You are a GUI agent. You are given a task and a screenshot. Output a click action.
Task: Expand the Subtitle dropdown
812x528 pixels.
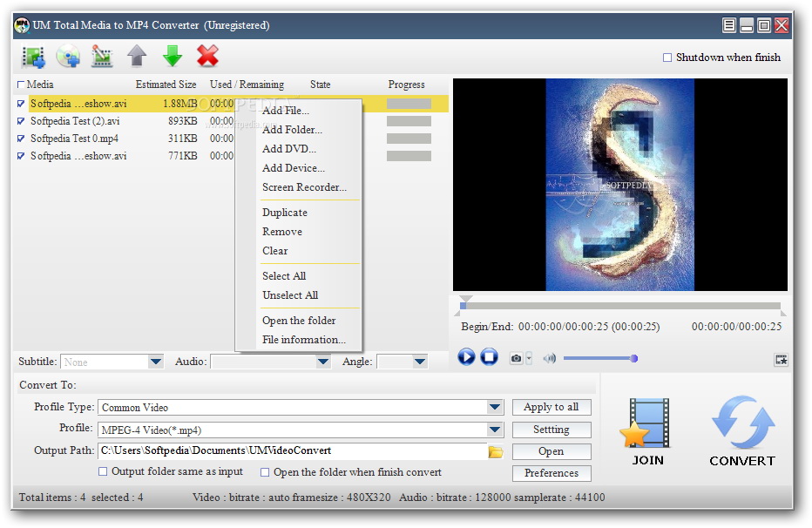pyautogui.click(x=156, y=362)
